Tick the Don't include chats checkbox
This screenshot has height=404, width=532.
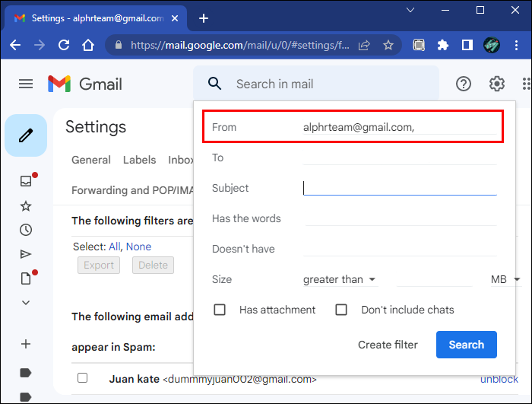[x=341, y=310]
